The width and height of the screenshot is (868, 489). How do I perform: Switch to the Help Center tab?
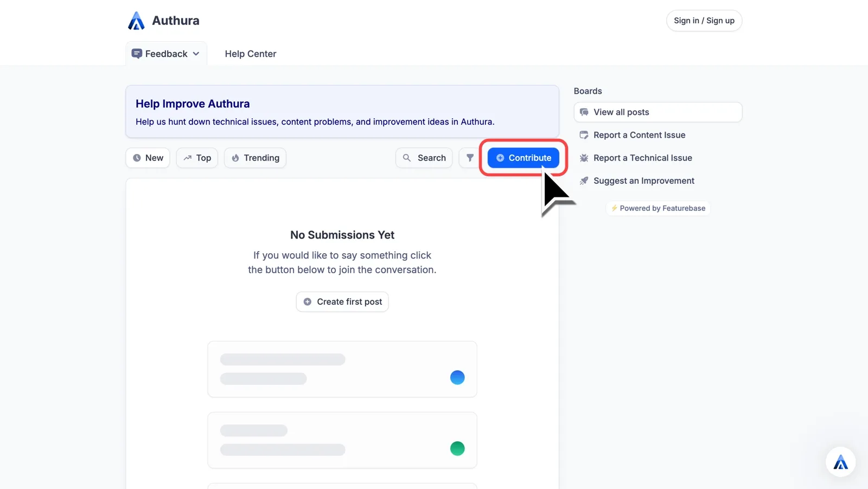pyautogui.click(x=251, y=54)
